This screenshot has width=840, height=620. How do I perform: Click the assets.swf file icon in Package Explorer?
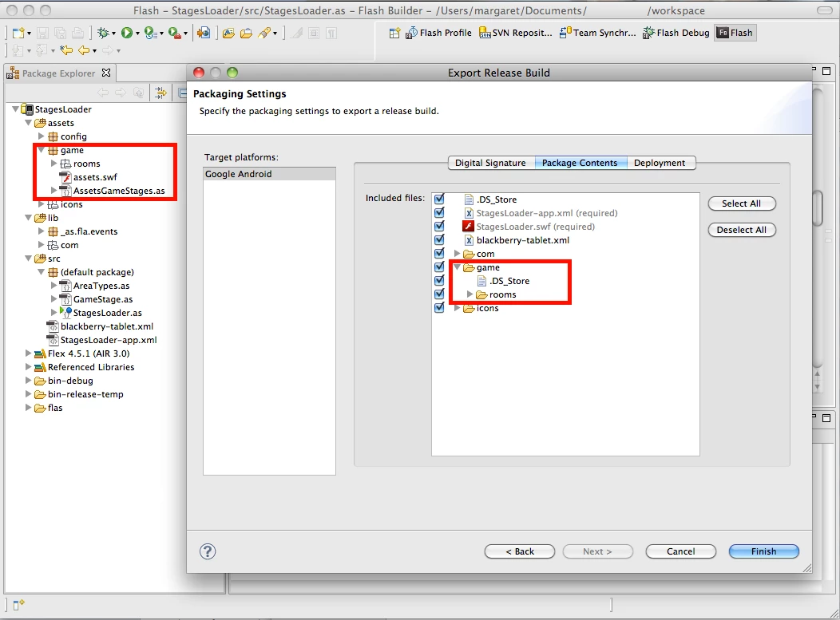[65, 177]
